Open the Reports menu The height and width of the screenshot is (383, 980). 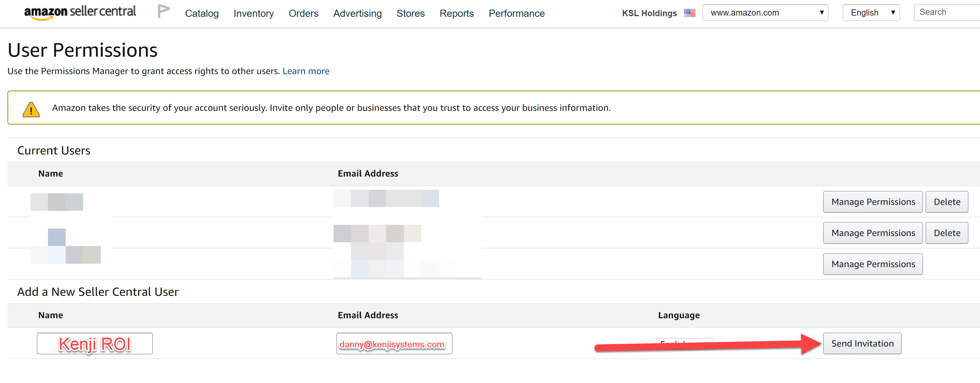pyautogui.click(x=457, y=13)
